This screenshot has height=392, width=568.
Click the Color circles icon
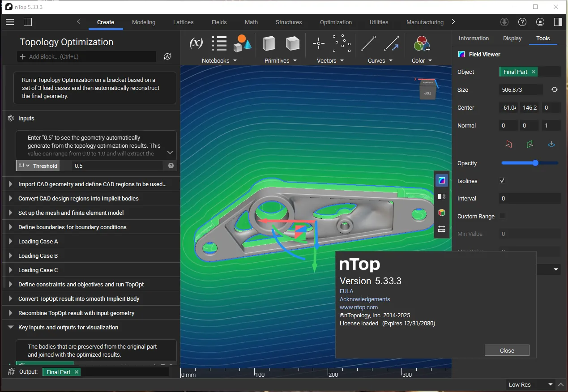pyautogui.click(x=421, y=43)
